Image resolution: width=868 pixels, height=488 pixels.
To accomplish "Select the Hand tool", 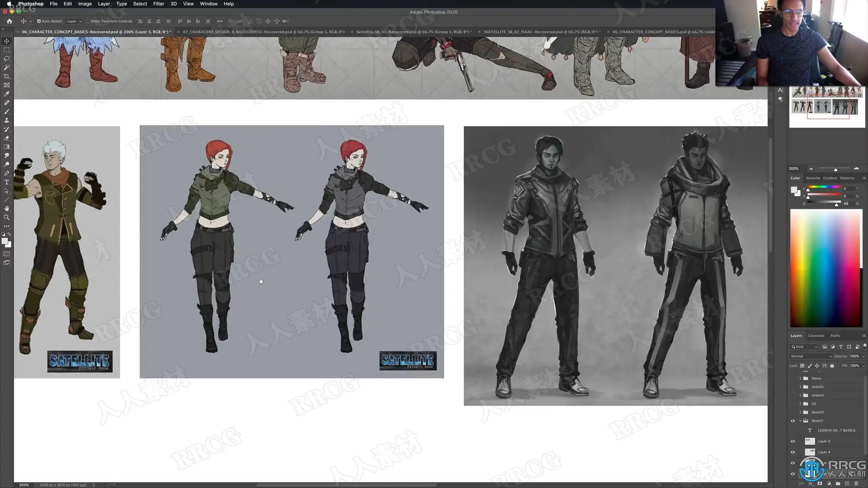I will [6, 208].
